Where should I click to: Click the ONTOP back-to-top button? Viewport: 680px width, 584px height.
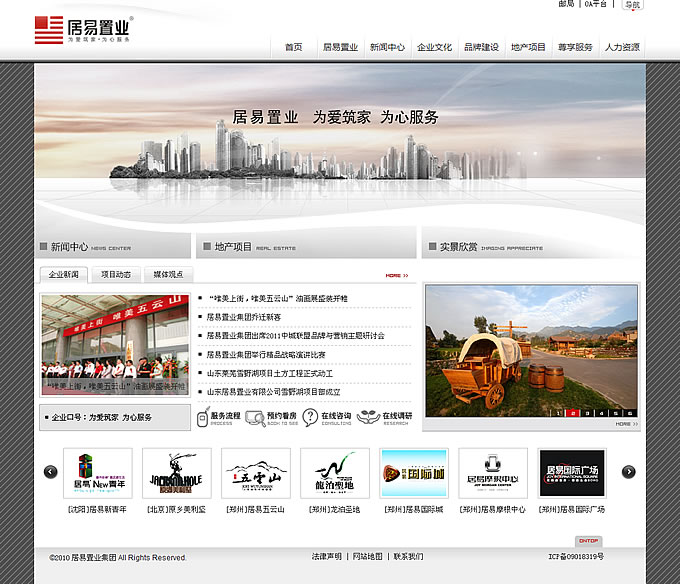587,541
